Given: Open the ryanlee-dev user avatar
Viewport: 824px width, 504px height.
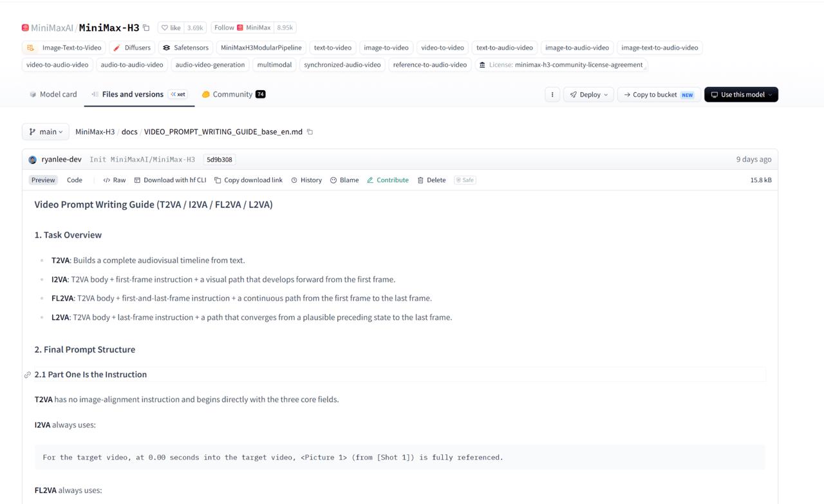Looking at the screenshot, I should 33,160.
